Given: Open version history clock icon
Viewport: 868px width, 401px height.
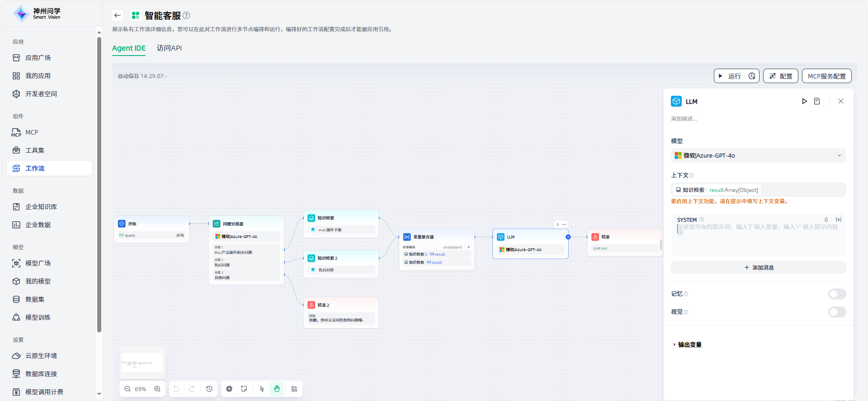Looking at the screenshot, I should (x=209, y=389).
